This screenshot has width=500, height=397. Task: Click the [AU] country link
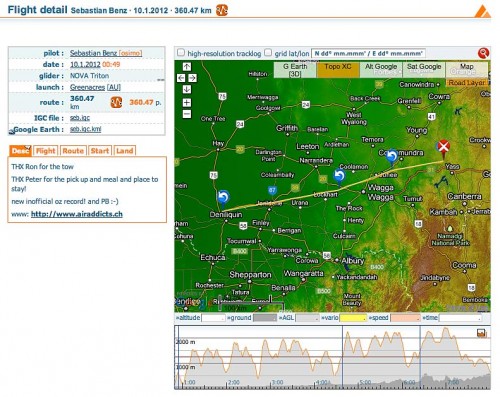point(114,87)
